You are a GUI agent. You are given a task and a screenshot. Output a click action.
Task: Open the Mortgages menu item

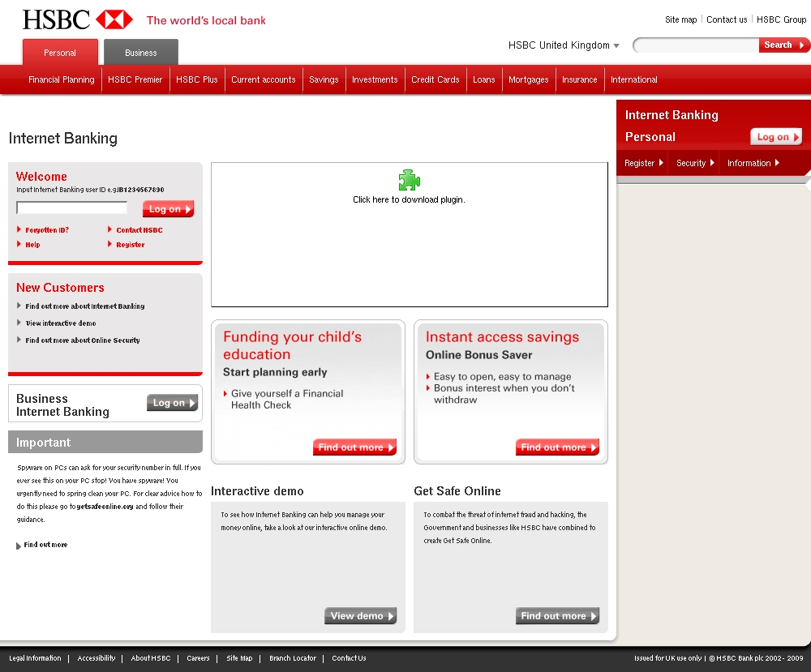(x=528, y=79)
